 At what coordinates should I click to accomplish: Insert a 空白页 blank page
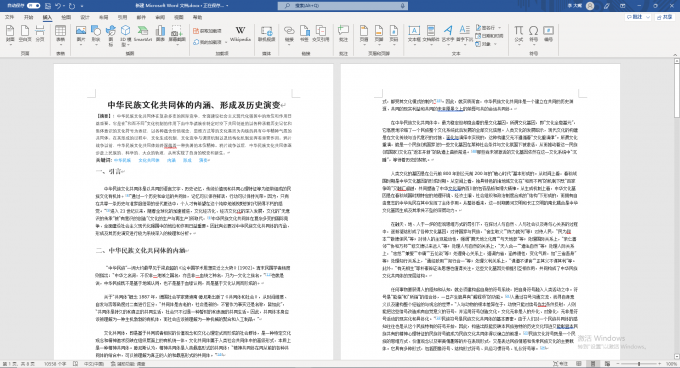[25, 34]
